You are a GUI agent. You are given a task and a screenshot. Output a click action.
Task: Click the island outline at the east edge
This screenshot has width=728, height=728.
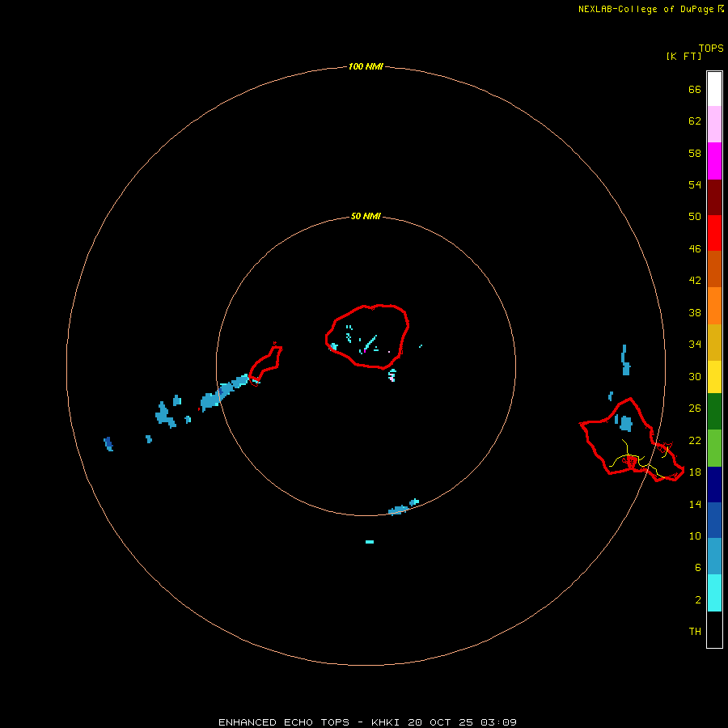632,440
